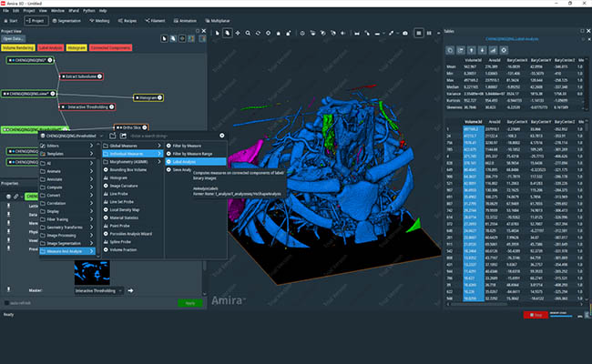This screenshot has height=364, width=592.
Task: Select the Material Statistics module entry
Action: point(133,217)
